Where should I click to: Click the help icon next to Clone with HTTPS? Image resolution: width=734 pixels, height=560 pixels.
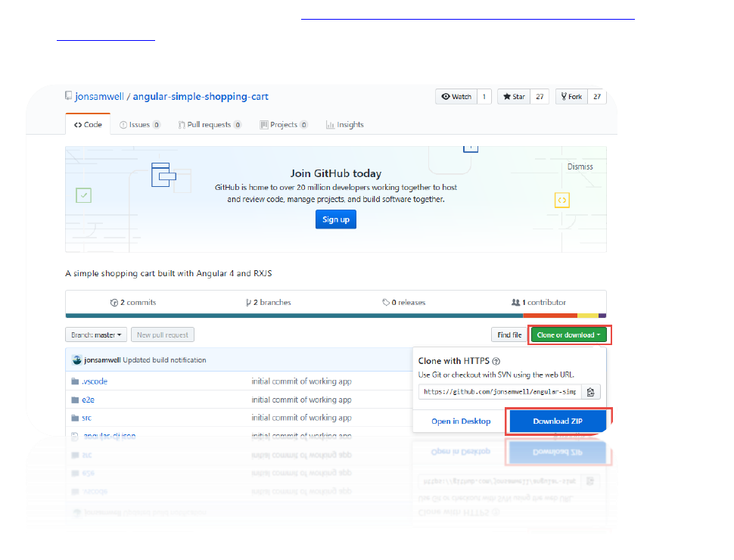[x=496, y=361]
